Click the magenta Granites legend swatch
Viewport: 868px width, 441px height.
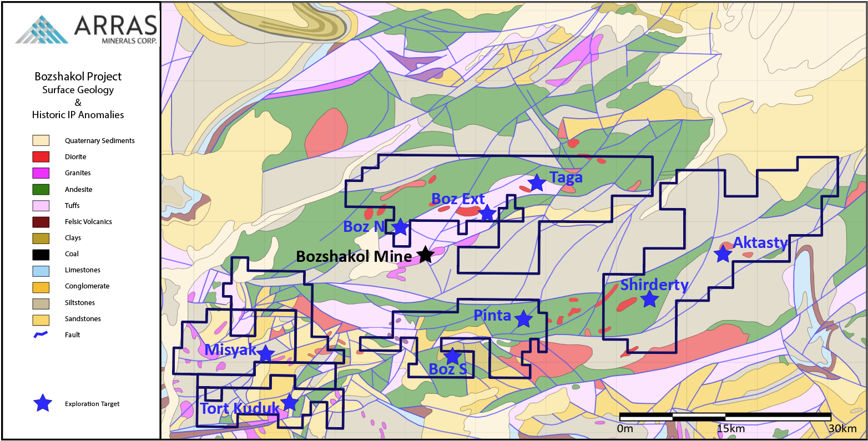point(41,173)
